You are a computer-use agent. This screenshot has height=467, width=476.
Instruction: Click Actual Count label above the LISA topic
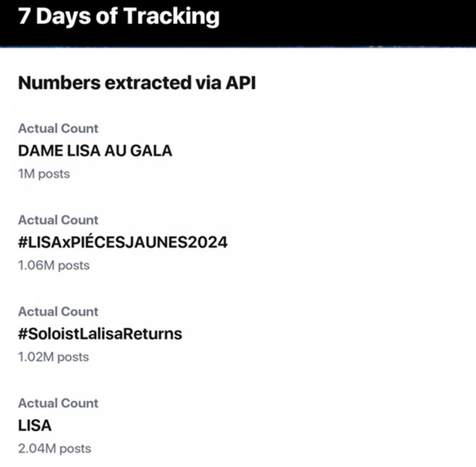point(58,403)
